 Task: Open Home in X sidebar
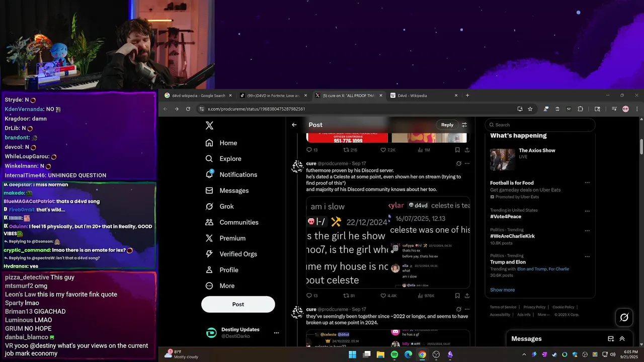click(x=221, y=143)
